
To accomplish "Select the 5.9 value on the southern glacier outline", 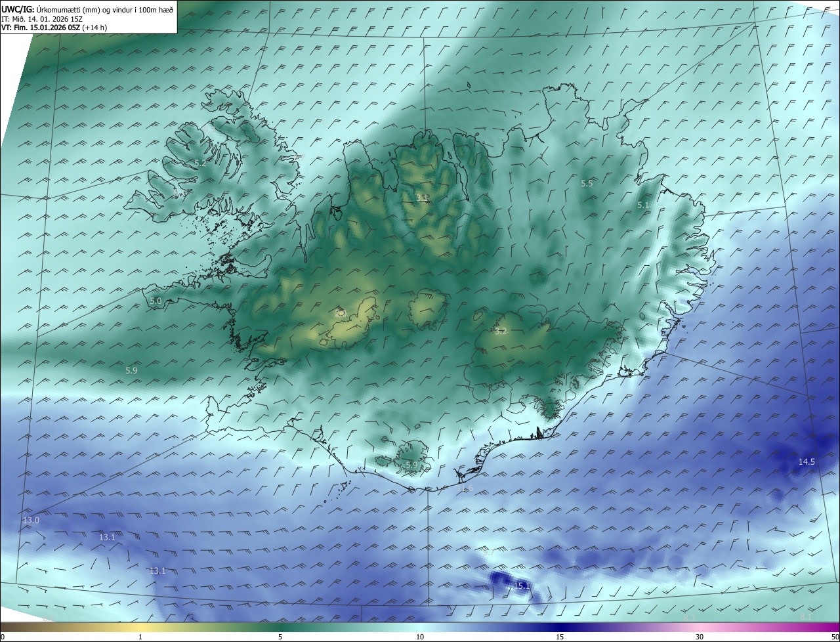I will (x=411, y=465).
